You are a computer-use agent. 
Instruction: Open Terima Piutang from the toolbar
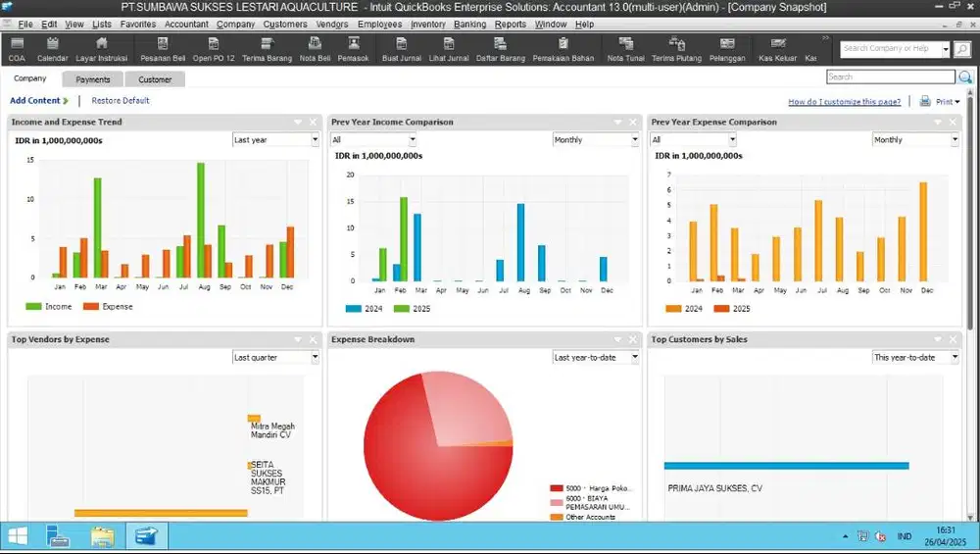(x=676, y=48)
